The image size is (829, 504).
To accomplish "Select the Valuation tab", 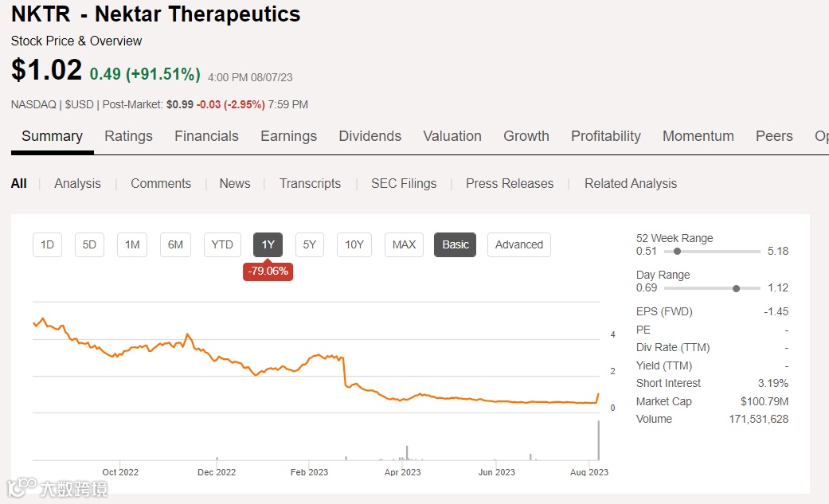I will coord(452,136).
